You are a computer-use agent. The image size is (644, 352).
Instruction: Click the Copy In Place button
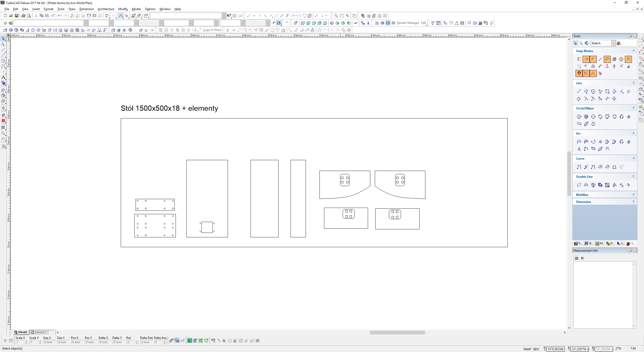pyautogui.click(x=212, y=30)
